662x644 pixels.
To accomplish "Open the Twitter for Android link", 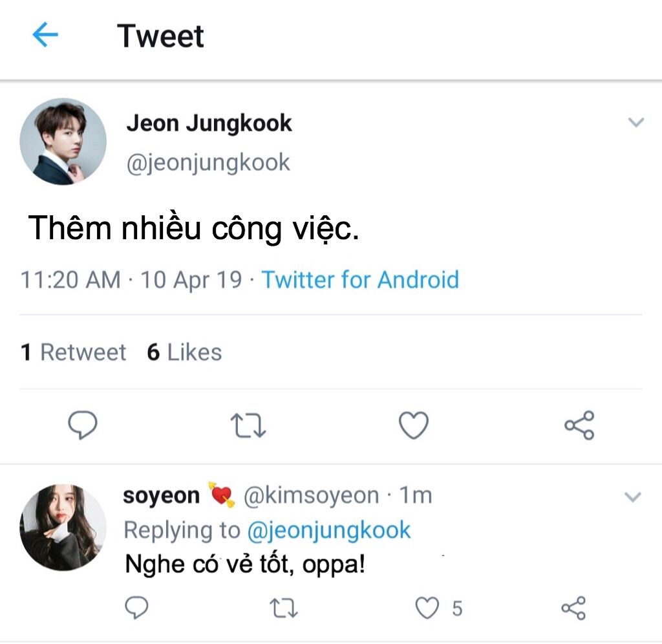I will (360, 280).
